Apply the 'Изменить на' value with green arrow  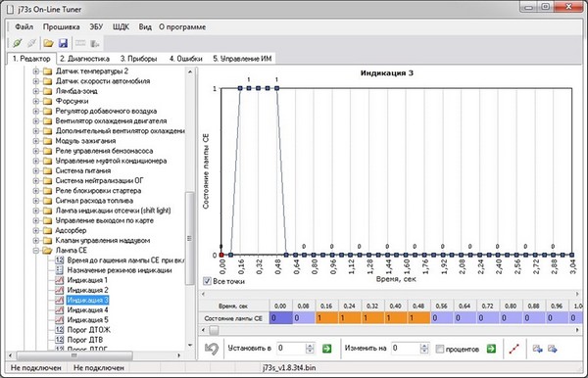pyautogui.click(x=491, y=349)
